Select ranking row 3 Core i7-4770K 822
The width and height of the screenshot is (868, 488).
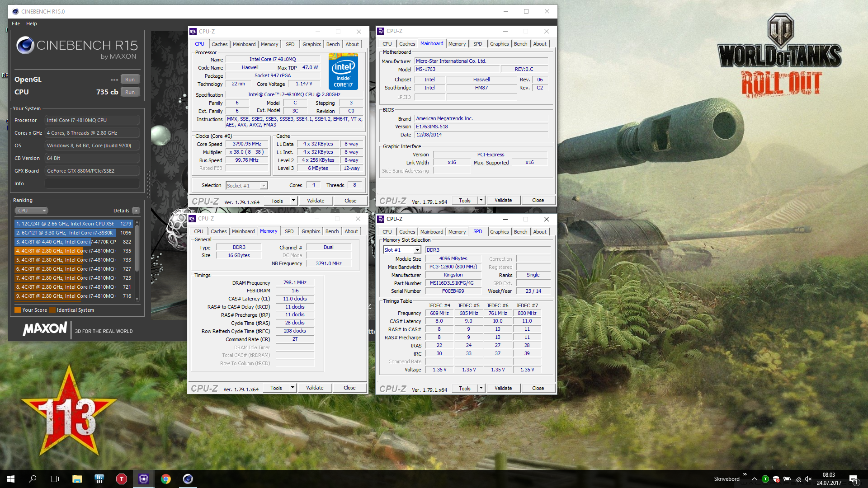(x=74, y=242)
